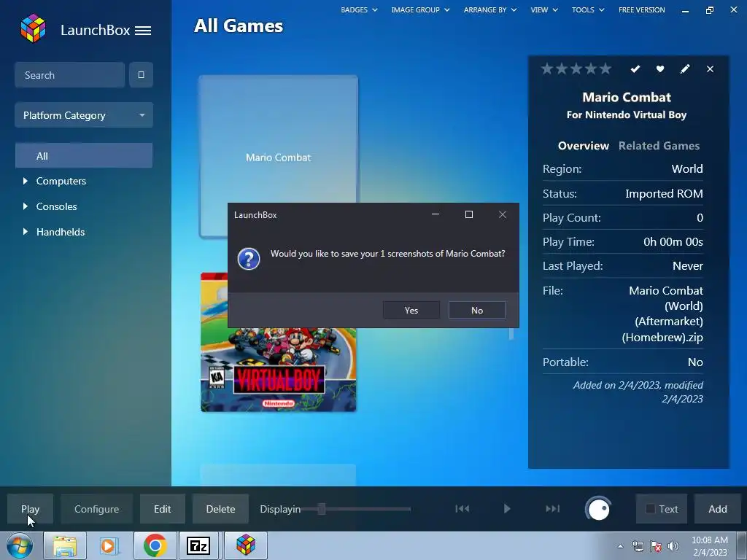Image resolution: width=747 pixels, height=560 pixels.
Task: Open the ARRANGE BY dropdown menu
Action: coord(490,9)
